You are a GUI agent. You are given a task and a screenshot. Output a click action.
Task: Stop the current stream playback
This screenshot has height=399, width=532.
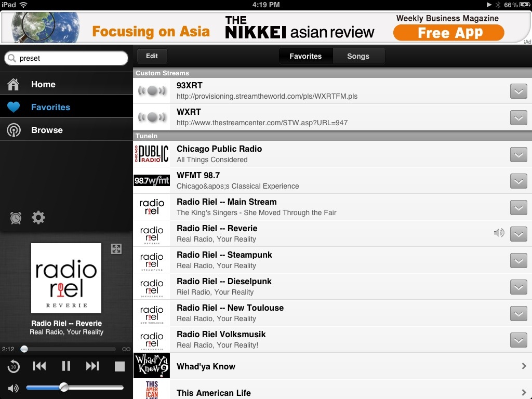tap(119, 366)
